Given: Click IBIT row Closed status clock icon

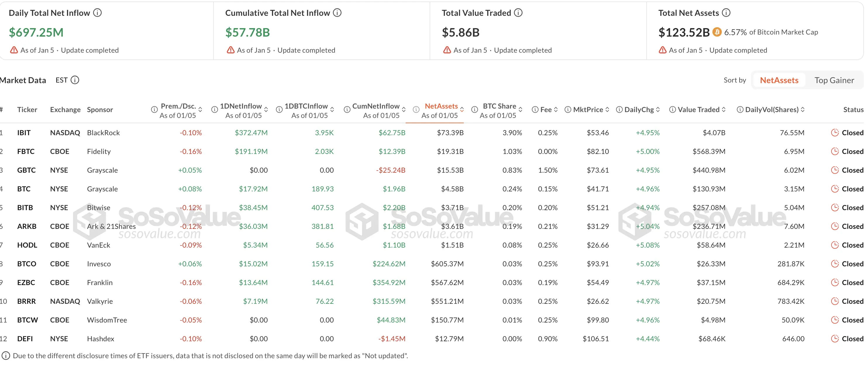Looking at the screenshot, I should [835, 133].
